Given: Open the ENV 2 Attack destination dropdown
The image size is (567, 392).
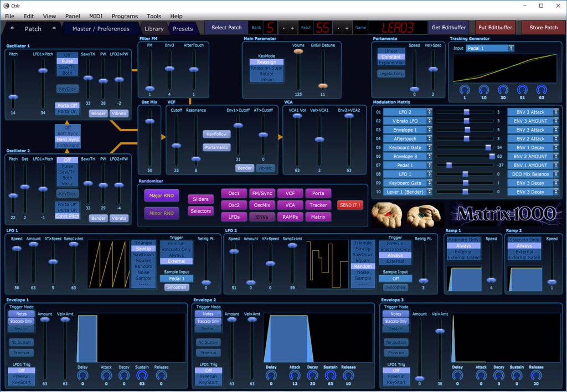Looking at the screenshot, I should click(533, 138).
